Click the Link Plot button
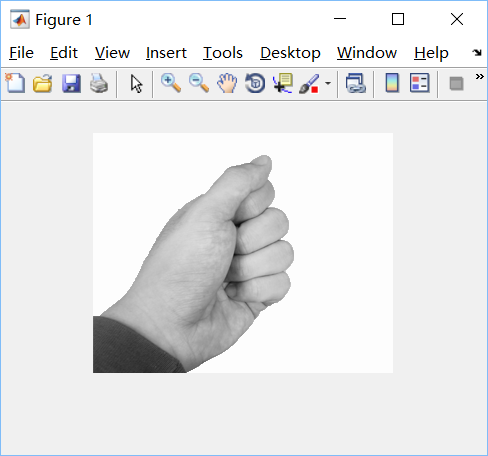Screen dimensions: 488x456 pyautogui.click(x=356, y=83)
